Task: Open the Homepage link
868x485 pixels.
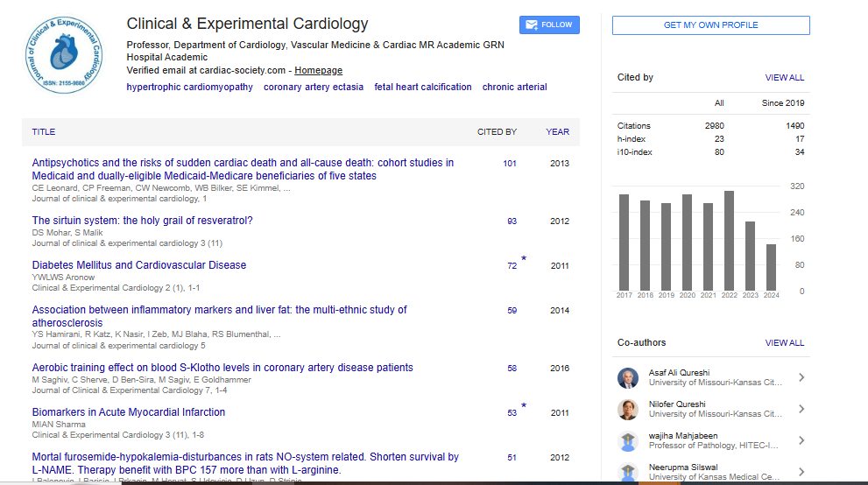Action: 318,70
